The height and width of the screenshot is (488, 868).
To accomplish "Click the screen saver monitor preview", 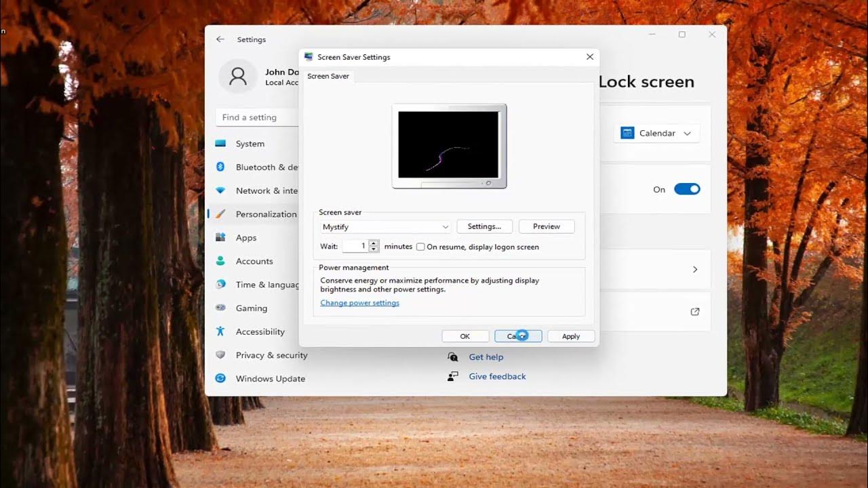I will 449,146.
